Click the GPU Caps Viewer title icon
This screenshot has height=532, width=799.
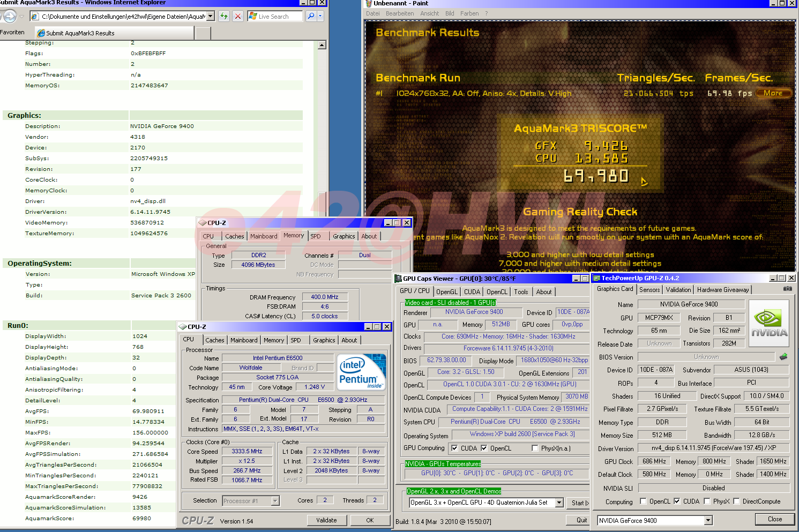(398, 278)
